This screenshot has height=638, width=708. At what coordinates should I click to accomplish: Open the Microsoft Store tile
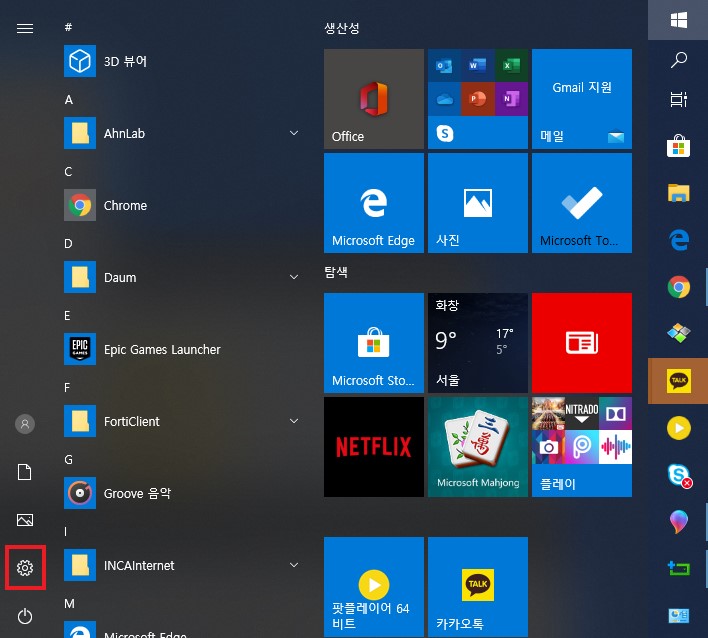point(373,343)
